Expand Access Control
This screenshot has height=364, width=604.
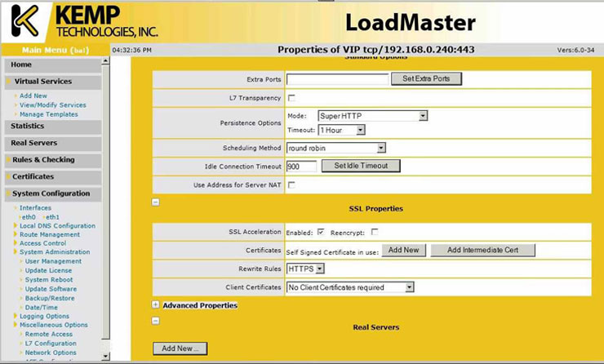click(x=42, y=243)
